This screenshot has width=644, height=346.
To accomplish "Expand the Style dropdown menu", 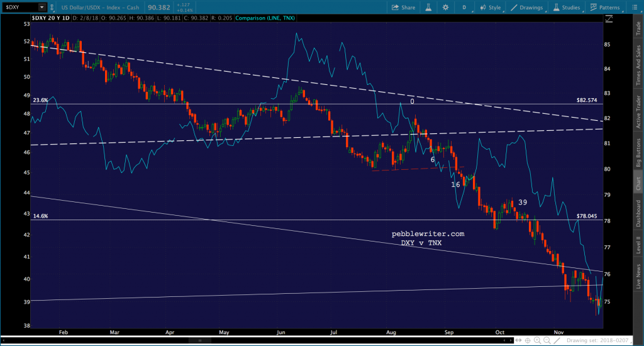I will pyautogui.click(x=491, y=8).
